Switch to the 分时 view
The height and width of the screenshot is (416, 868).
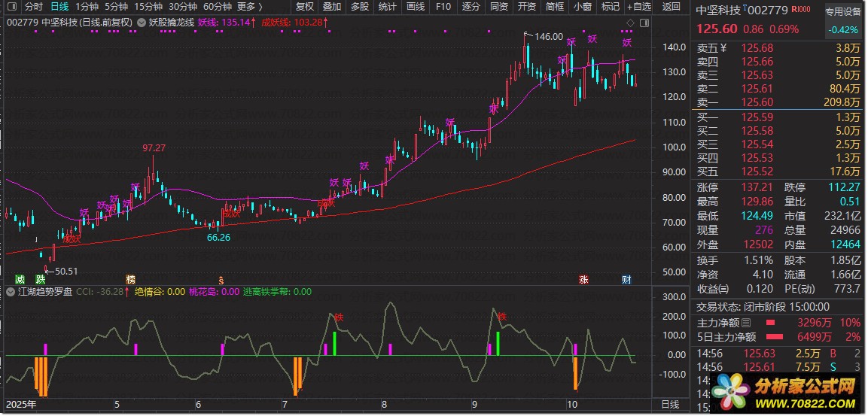click(x=34, y=8)
